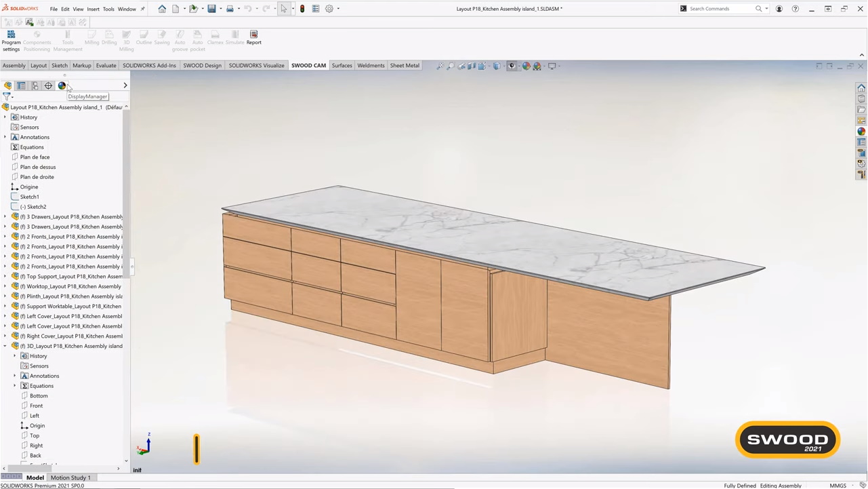Toggle the Hide/Show Items eye button
The height and width of the screenshot is (489, 868).
(512, 66)
